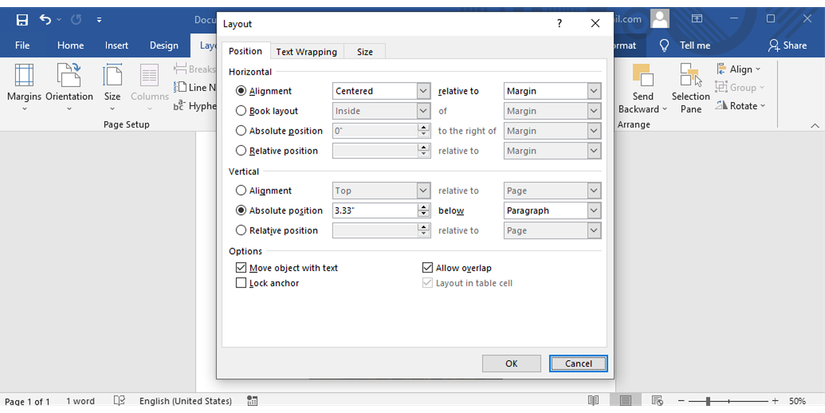Click the zoom slider handle

pos(708,401)
